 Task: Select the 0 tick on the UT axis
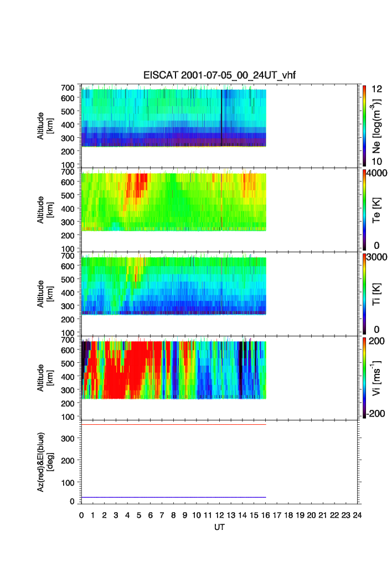(x=81, y=515)
